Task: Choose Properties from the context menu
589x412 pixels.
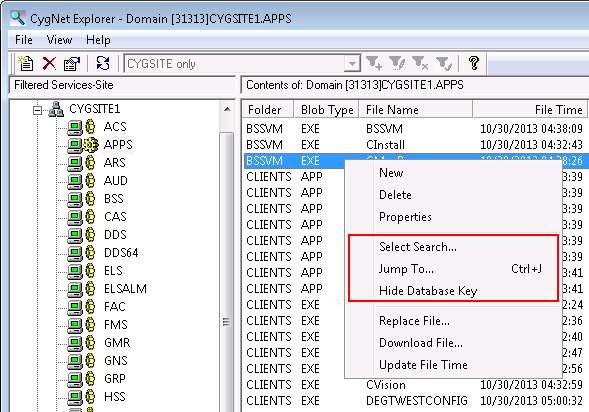Action: tap(453, 217)
